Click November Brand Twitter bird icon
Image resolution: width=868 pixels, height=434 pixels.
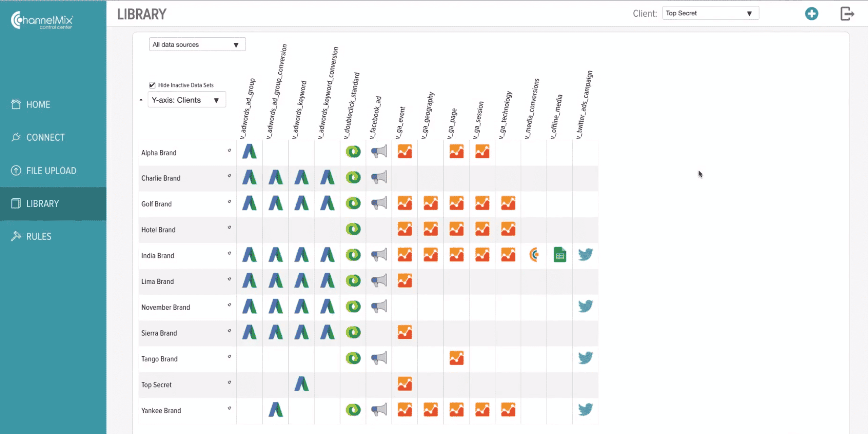586,306
